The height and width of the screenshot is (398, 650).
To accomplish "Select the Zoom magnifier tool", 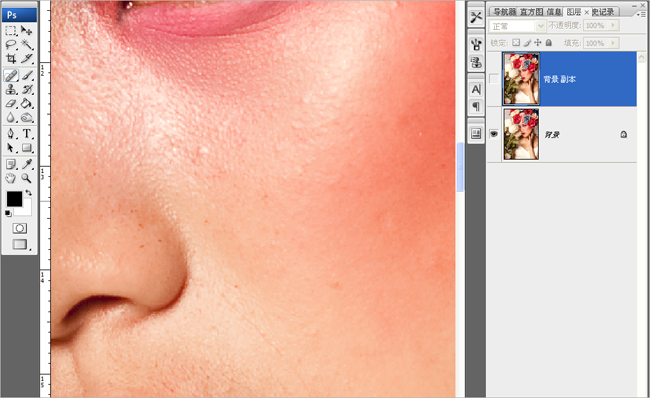I will point(27,178).
